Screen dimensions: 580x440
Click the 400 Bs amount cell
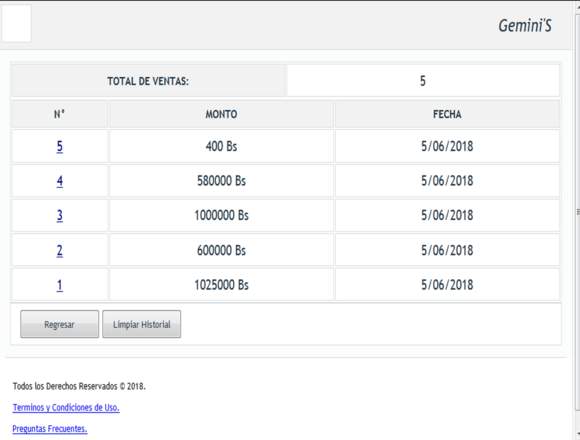[221, 146]
